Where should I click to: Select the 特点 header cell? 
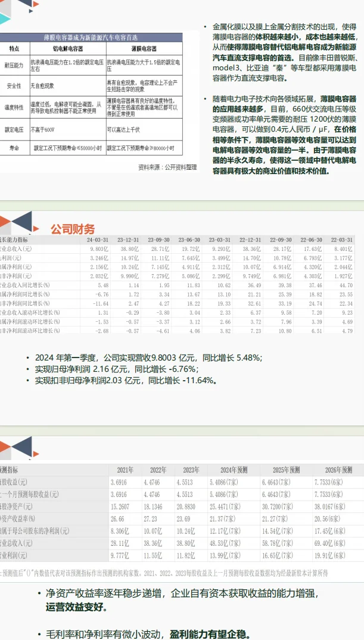[14, 49]
